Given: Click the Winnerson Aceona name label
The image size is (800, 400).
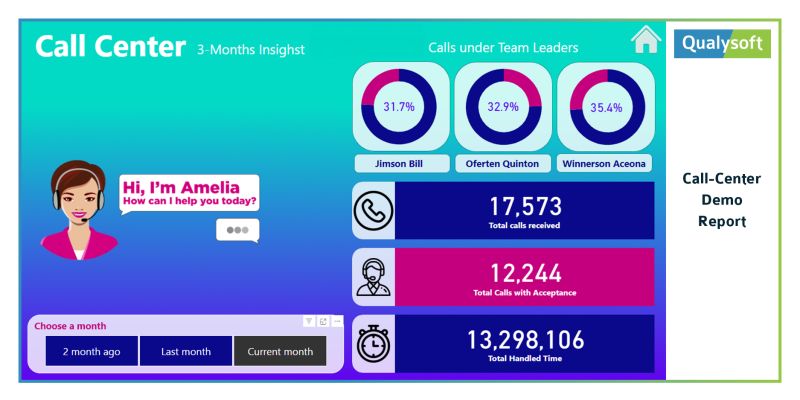Looking at the screenshot, I should [604, 164].
